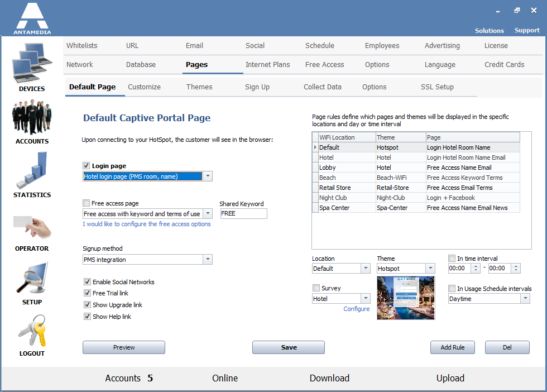
Task: Enable the Survey checkbox
Action: click(316, 288)
